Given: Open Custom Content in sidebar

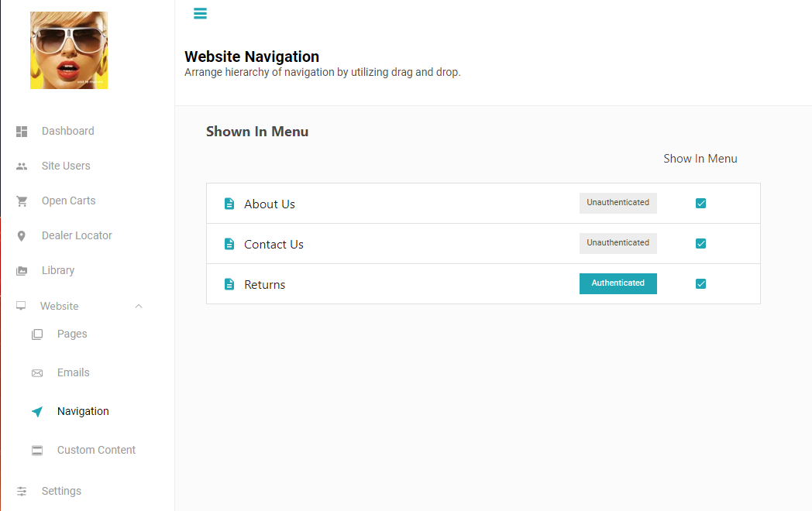Looking at the screenshot, I should coord(96,450).
